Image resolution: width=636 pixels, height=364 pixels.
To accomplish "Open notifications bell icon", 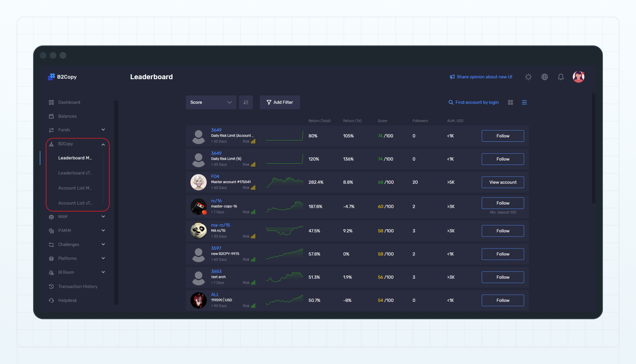I will (561, 77).
